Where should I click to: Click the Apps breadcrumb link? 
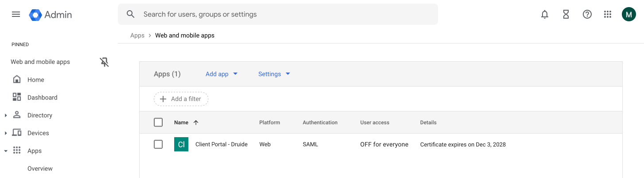[137, 36]
